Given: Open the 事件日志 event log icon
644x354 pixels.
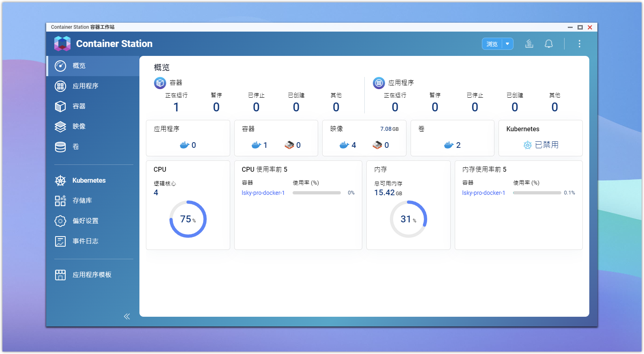Looking at the screenshot, I should (60, 241).
